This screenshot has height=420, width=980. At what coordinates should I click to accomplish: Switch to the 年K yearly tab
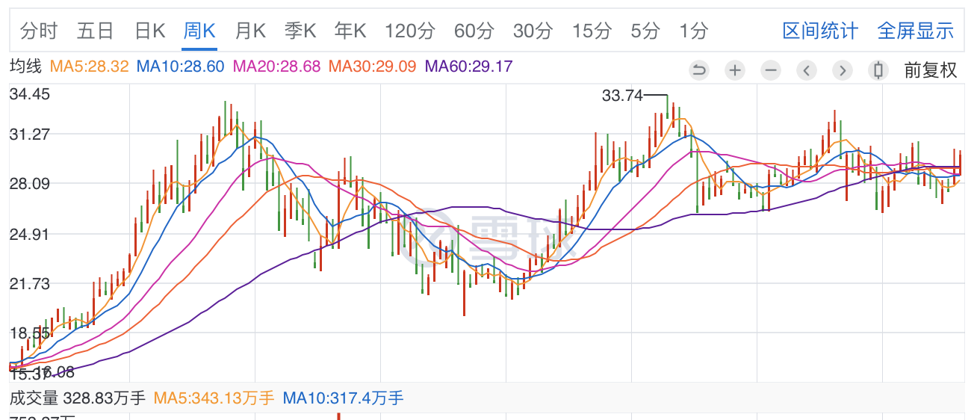tap(350, 31)
